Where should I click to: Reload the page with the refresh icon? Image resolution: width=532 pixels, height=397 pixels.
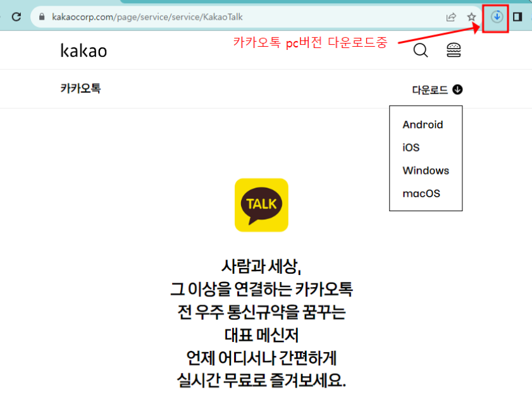(x=16, y=16)
